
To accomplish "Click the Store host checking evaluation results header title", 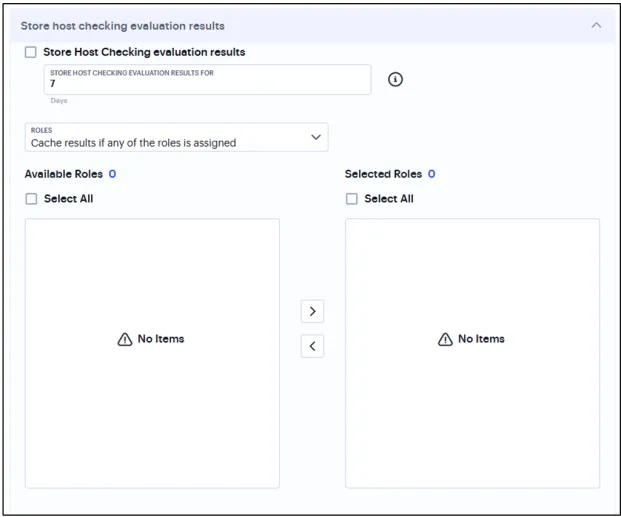I will 122,26.
